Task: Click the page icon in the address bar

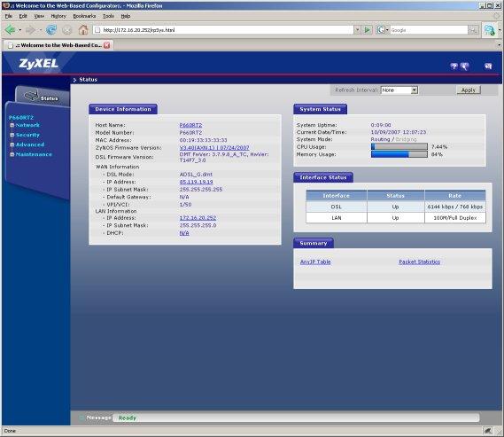Action: (97, 30)
